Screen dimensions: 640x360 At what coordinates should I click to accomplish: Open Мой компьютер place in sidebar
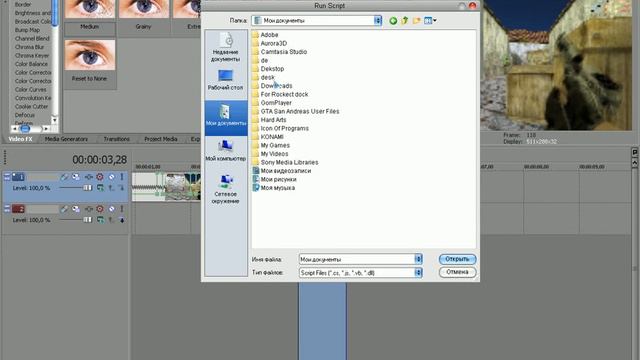click(225, 151)
